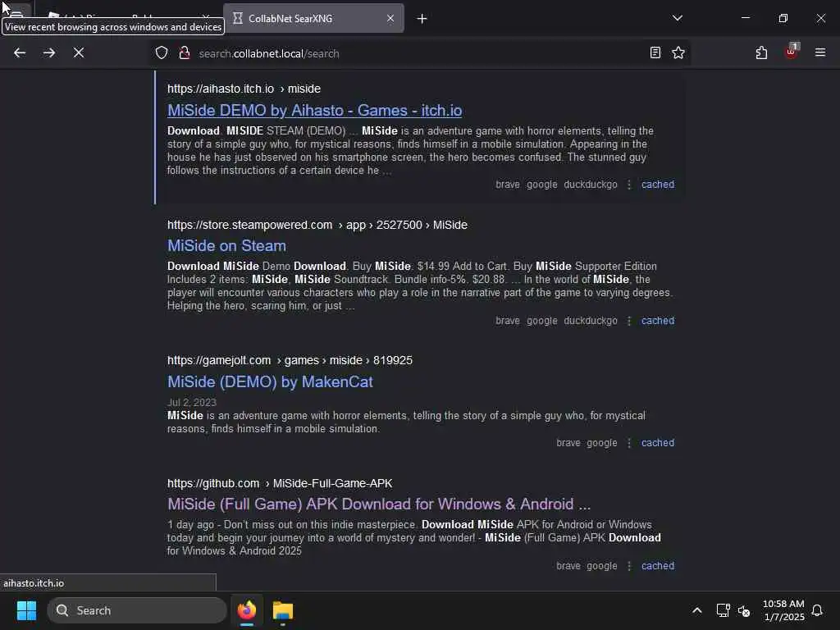Open MiSide (DEMO) by MakenCat result
Viewport: 840px width, 630px height.
click(270, 382)
